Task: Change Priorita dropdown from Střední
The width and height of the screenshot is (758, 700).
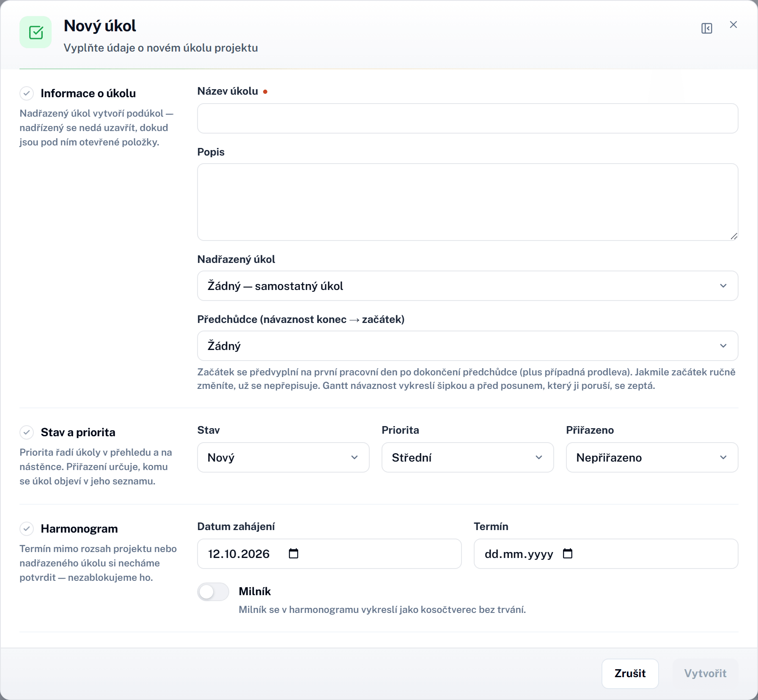Action: pyautogui.click(x=467, y=457)
